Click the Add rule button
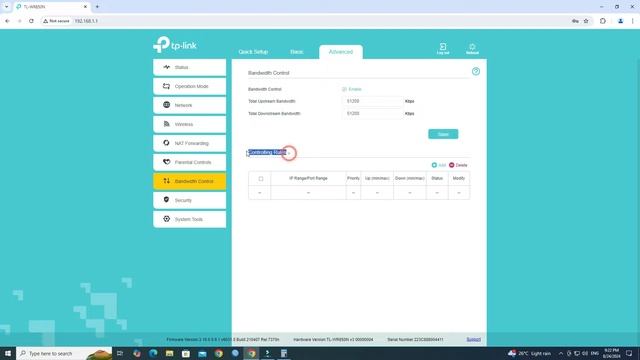The image size is (640, 360). [439, 165]
